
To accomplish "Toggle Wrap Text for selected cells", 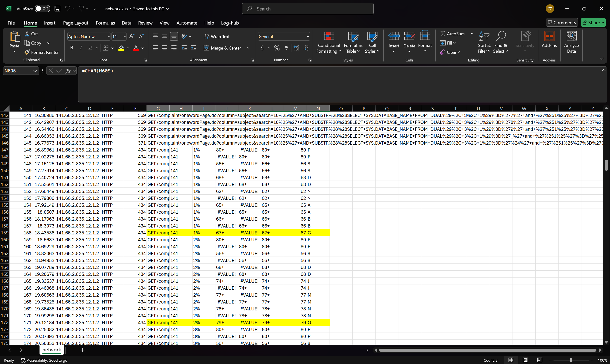I will coord(217,36).
